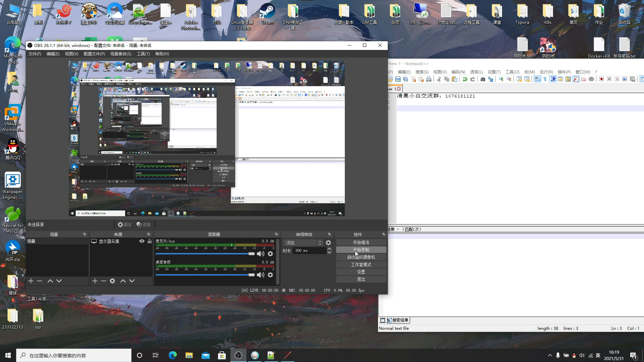Open transition properties gear next to 淡出
The height and width of the screenshot is (362, 644).
(328, 243)
